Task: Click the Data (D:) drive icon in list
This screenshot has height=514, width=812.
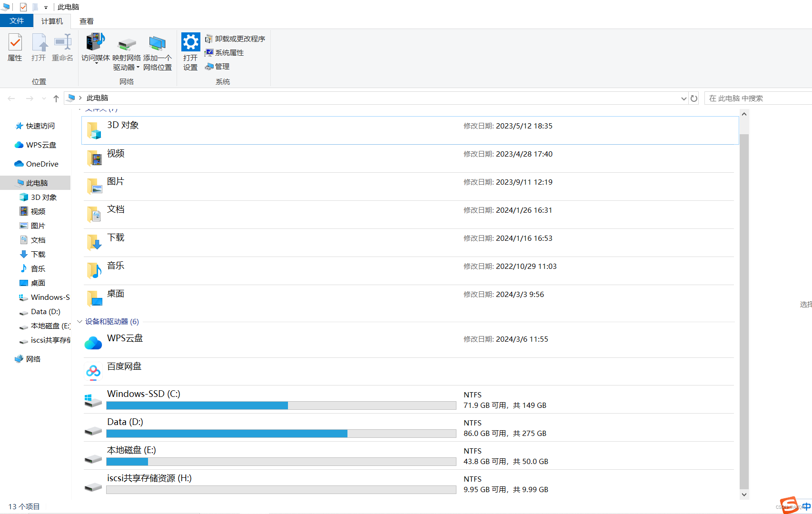Action: pos(93,431)
